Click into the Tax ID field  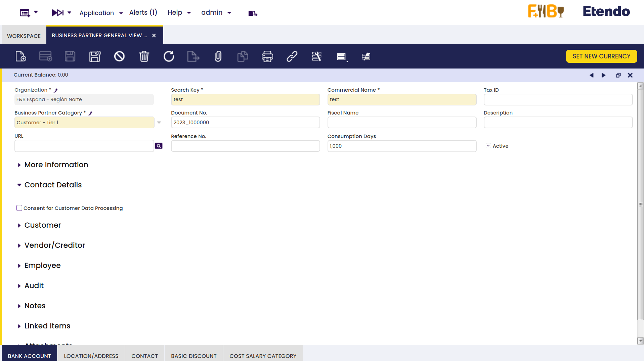pos(558,100)
